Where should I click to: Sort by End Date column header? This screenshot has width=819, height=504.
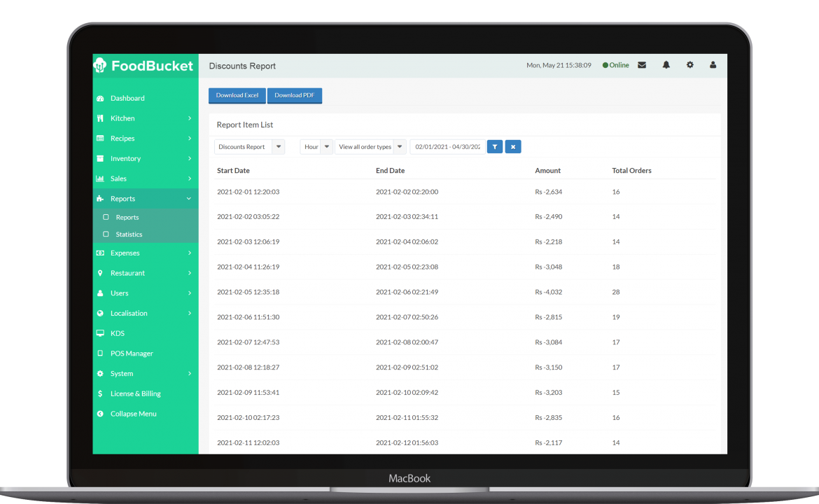390,171
